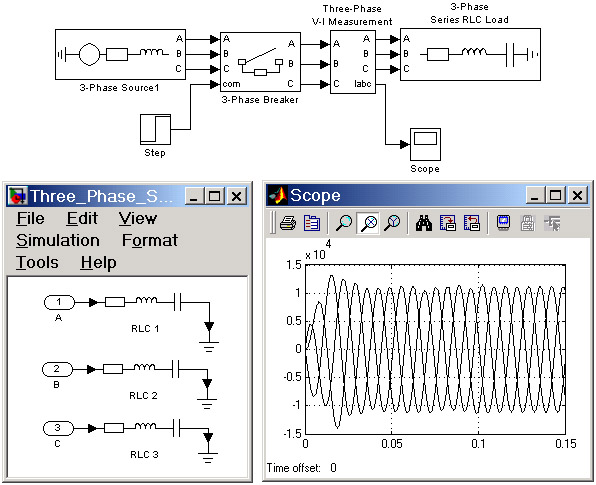The width and height of the screenshot is (596, 485).
Task: Select the 3-Phase Source1 block
Action: pyautogui.click(x=120, y=54)
